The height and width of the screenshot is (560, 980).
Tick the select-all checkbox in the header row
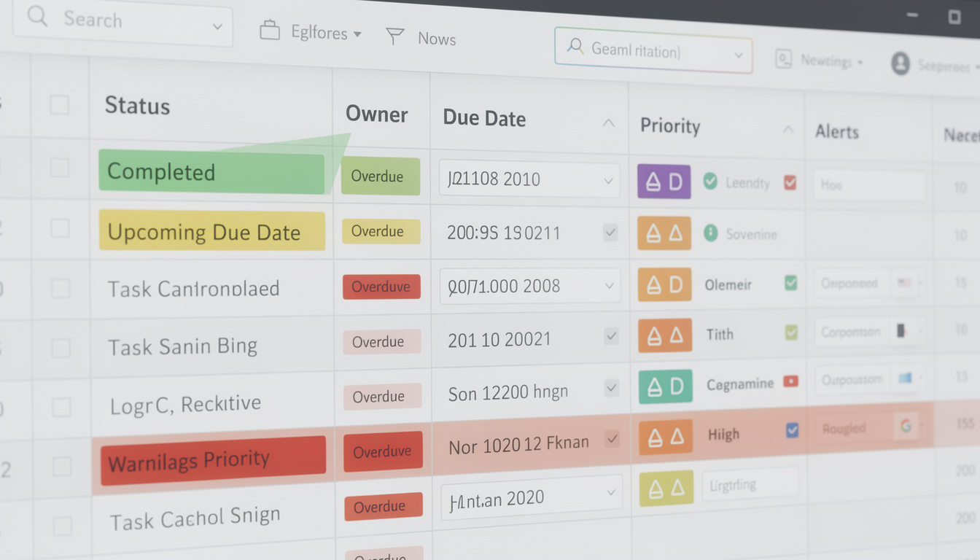pos(59,105)
